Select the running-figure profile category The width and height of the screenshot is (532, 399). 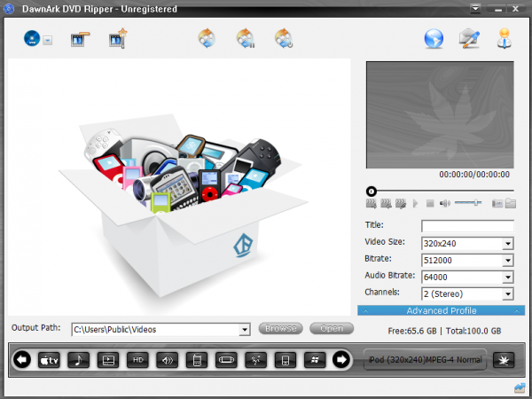coord(256,360)
